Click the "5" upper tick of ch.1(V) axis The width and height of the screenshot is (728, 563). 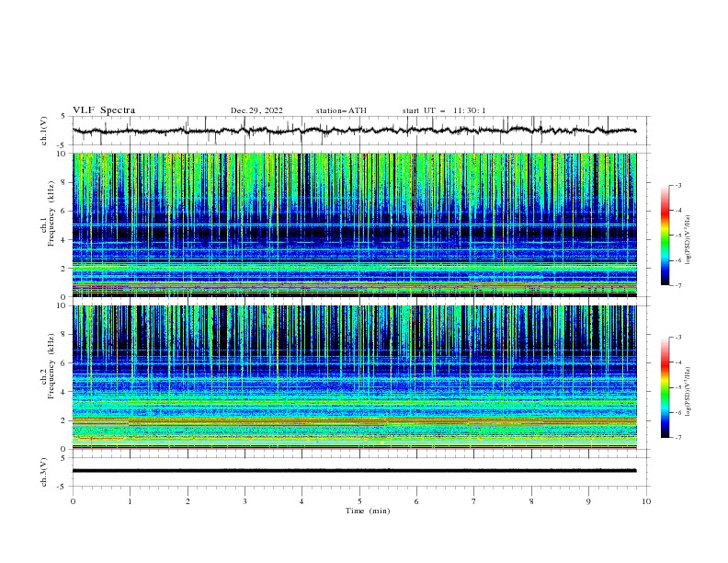pos(63,117)
